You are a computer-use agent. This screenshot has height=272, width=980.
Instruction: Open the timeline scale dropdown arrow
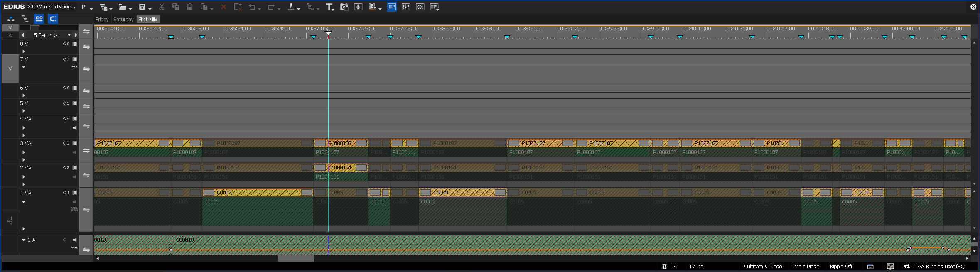click(69, 35)
